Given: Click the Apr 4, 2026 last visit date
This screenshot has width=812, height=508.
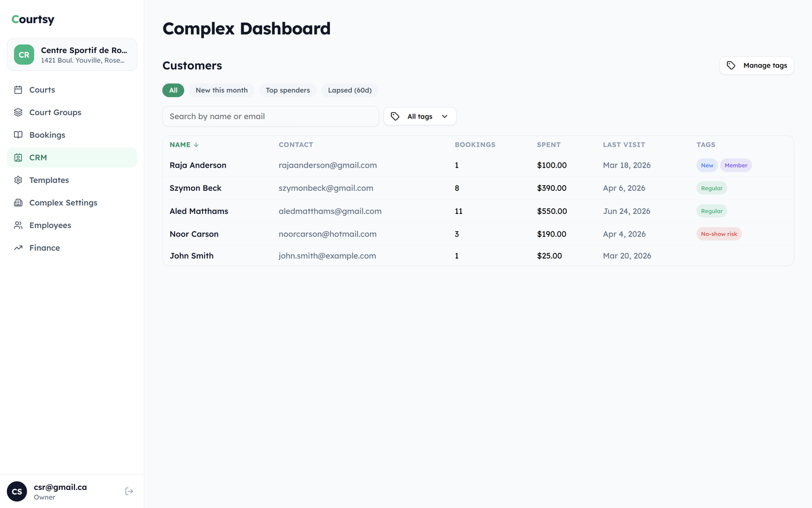Looking at the screenshot, I should [624, 234].
